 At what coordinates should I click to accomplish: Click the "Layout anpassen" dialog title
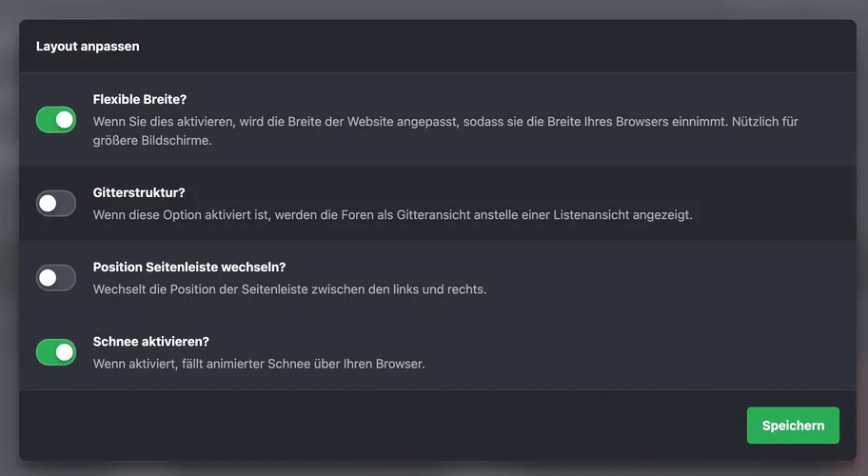coord(88,46)
